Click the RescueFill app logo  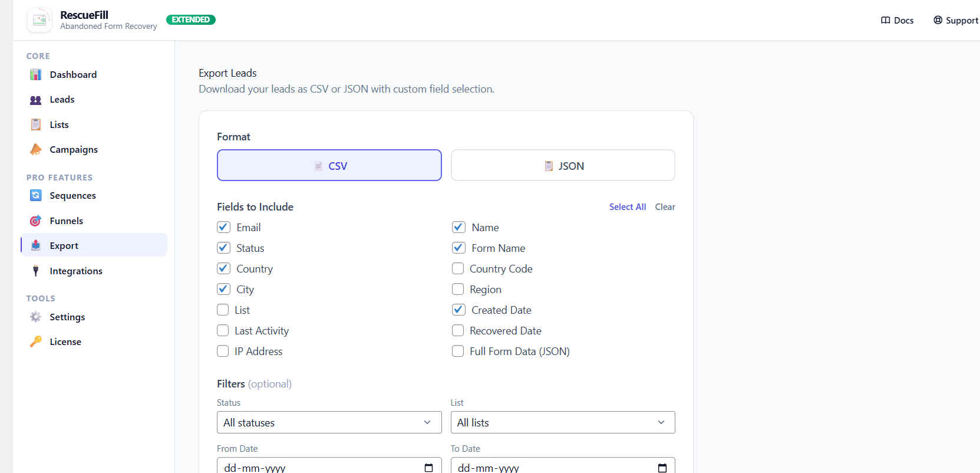(x=39, y=19)
